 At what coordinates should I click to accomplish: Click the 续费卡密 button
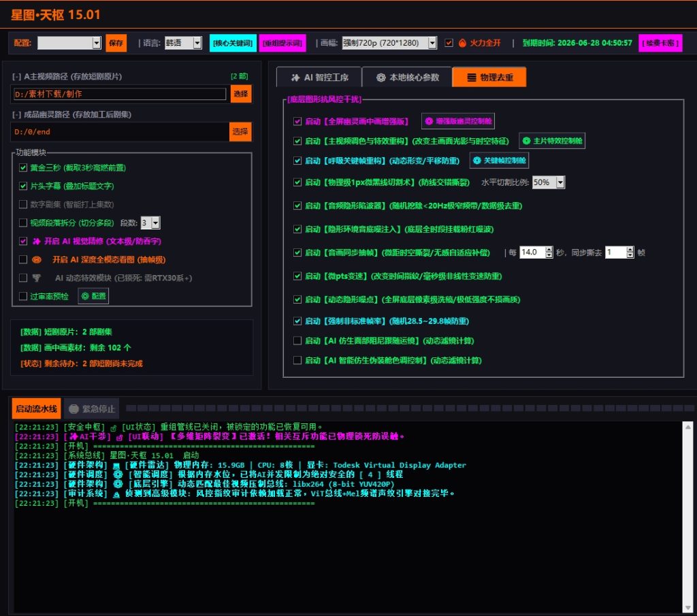tap(660, 43)
